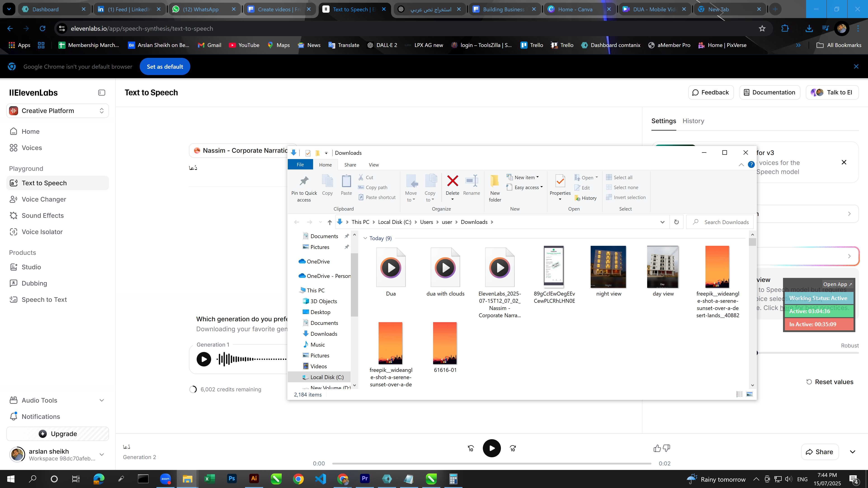Image resolution: width=868 pixels, height=488 pixels.
Task: Click Select all in ribbon
Action: (x=619, y=178)
